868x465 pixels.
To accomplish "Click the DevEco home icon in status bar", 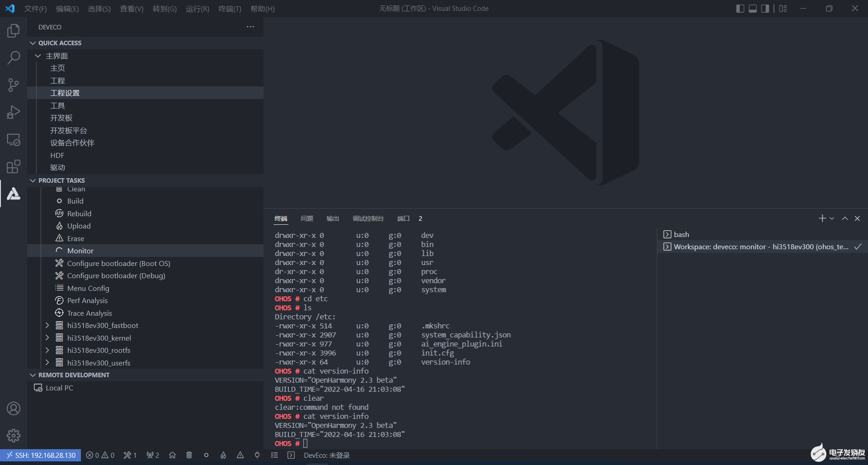I will [x=172, y=455].
